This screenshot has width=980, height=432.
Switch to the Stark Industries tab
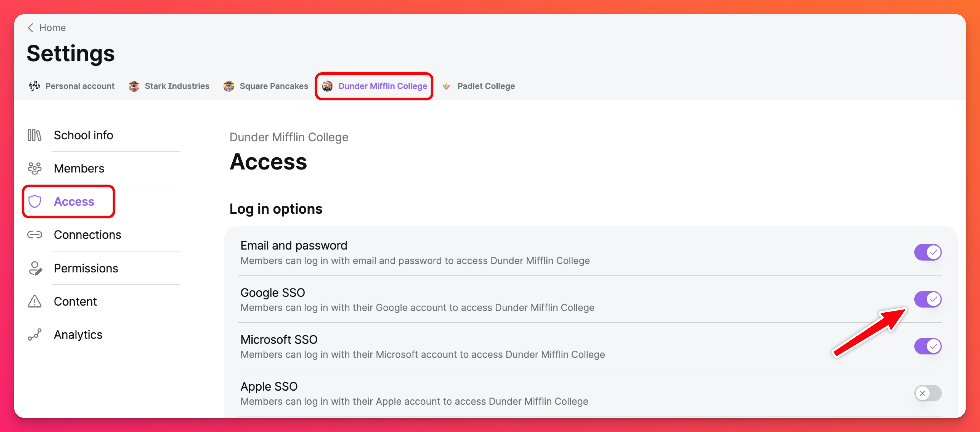176,86
